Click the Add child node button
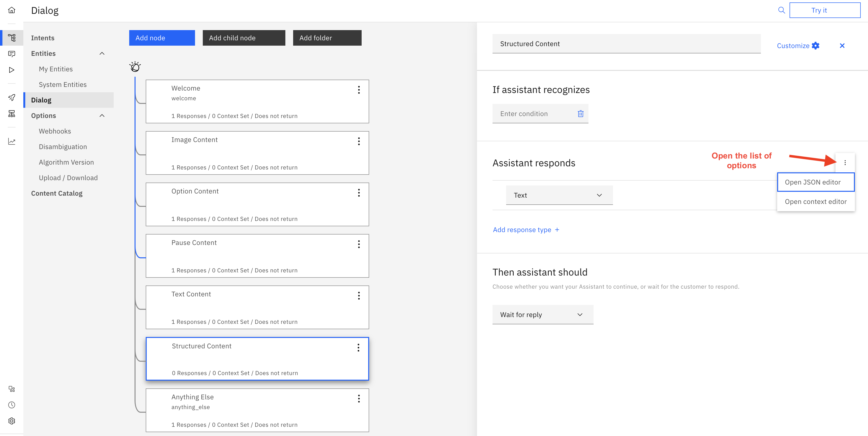Image resolution: width=868 pixels, height=436 pixels. click(244, 38)
